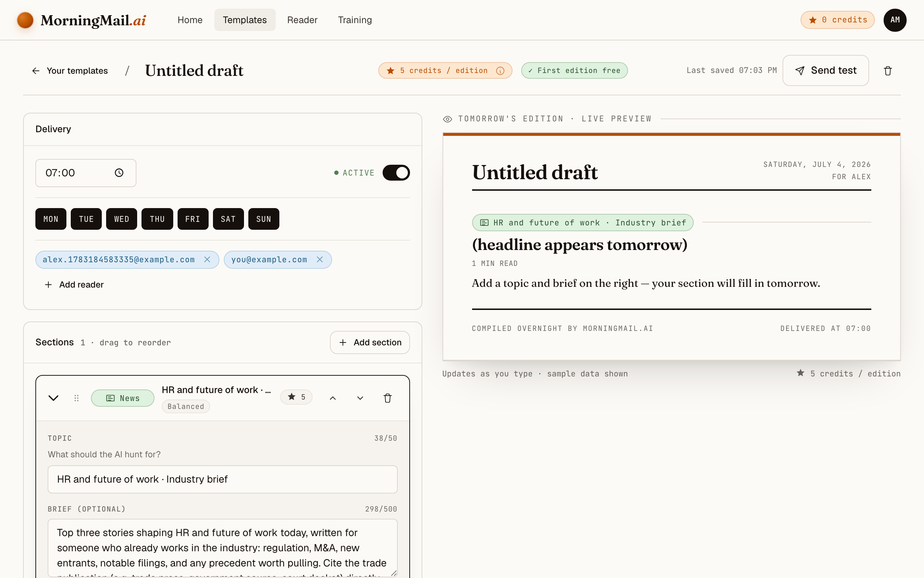Go to the Reader tab
Screen dimensions: 924x578
click(302, 20)
